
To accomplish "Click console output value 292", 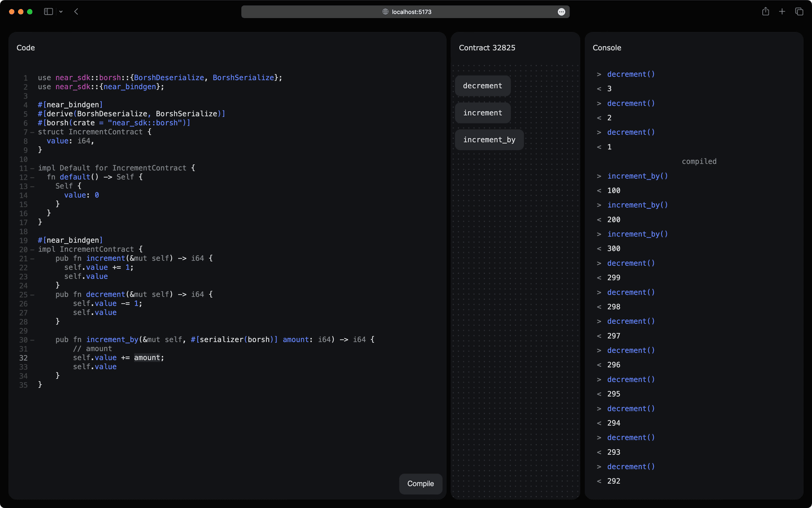I will point(614,481).
